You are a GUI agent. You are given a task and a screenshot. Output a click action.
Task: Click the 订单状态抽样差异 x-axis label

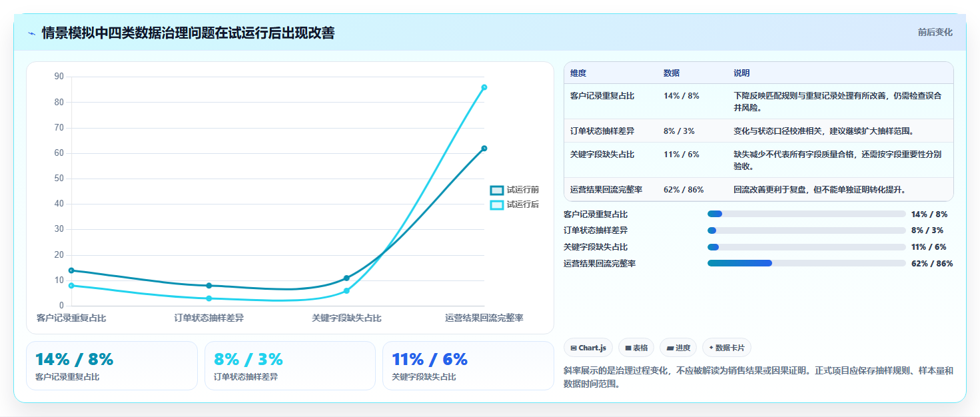[209, 318]
